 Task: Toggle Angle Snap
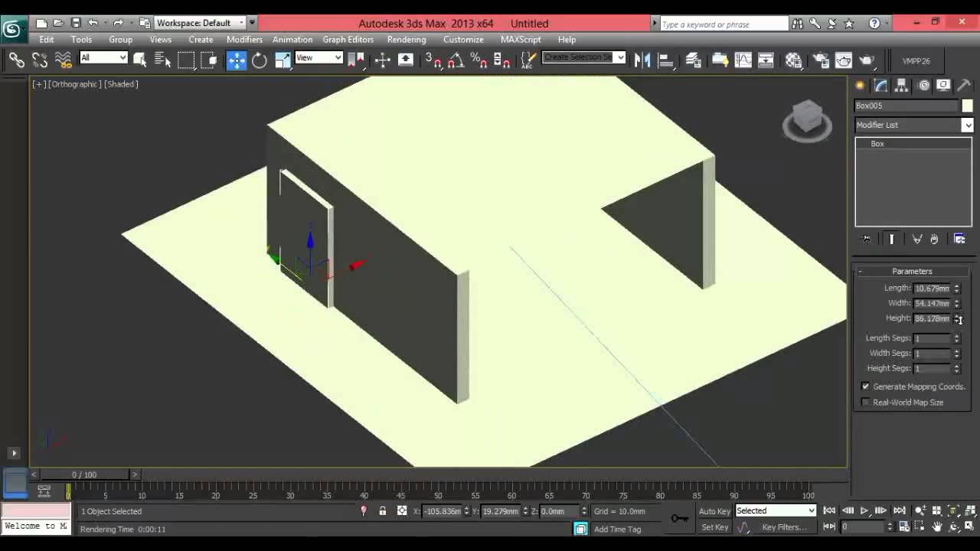click(x=456, y=60)
